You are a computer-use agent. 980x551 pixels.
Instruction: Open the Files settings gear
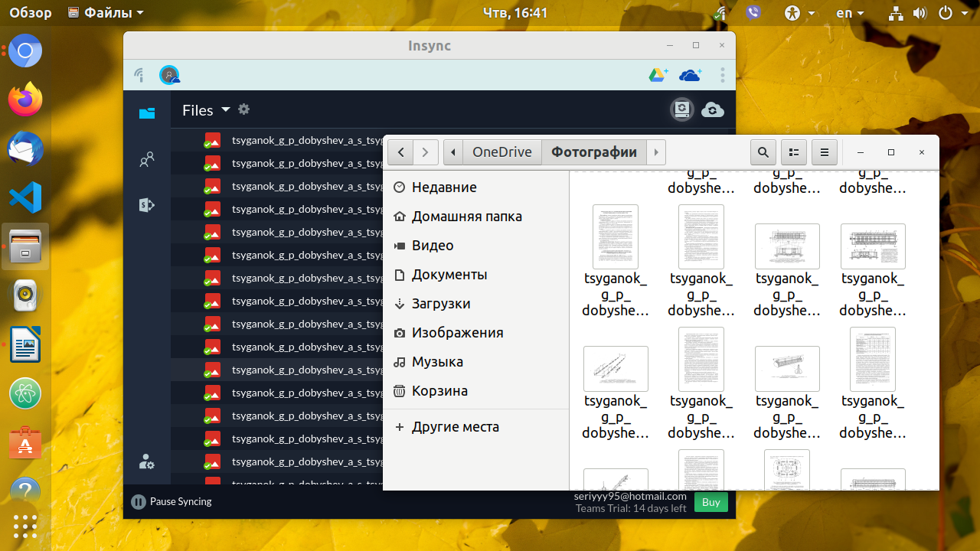[x=243, y=109]
